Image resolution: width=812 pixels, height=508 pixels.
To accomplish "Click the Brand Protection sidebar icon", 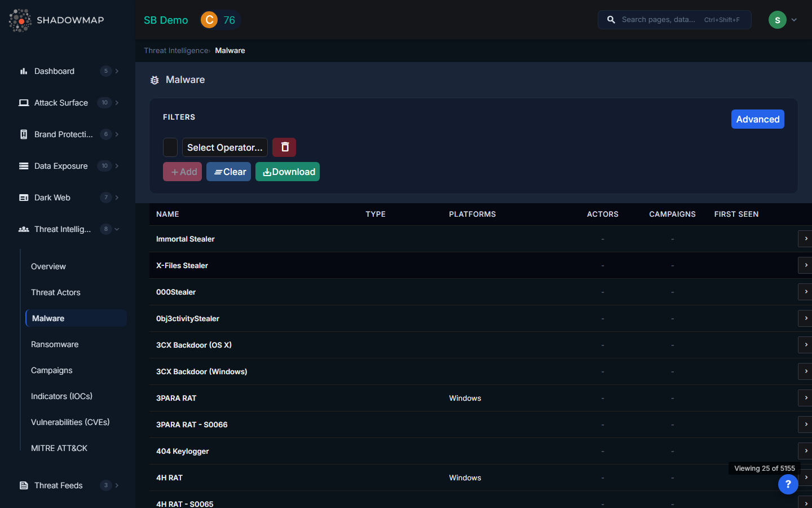I will 24,134.
